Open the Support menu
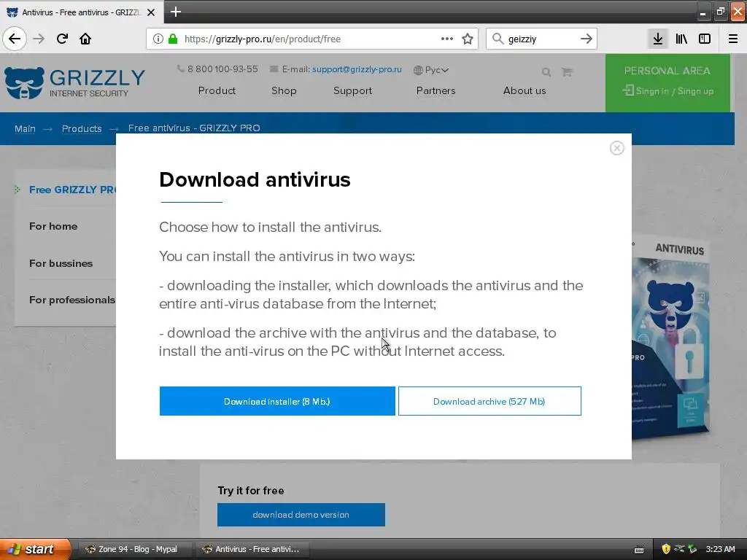747x560 pixels. [352, 90]
